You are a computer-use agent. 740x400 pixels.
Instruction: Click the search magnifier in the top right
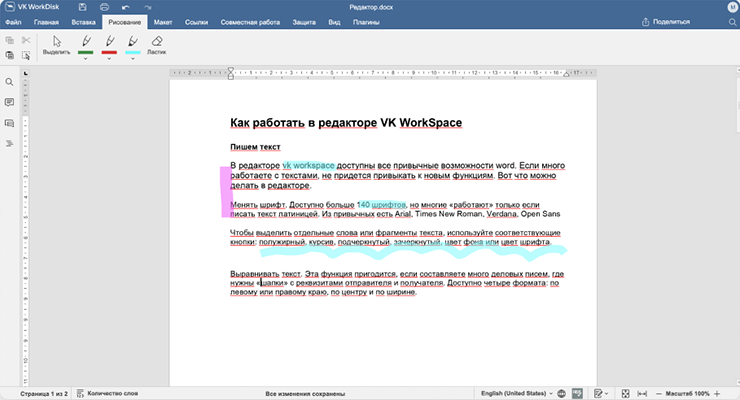point(732,22)
